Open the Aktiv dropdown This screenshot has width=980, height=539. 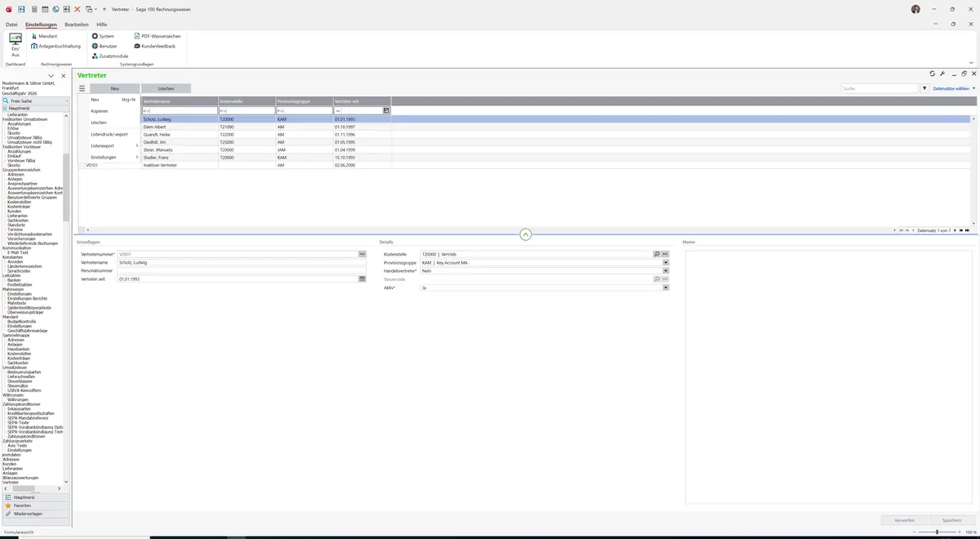(x=666, y=287)
